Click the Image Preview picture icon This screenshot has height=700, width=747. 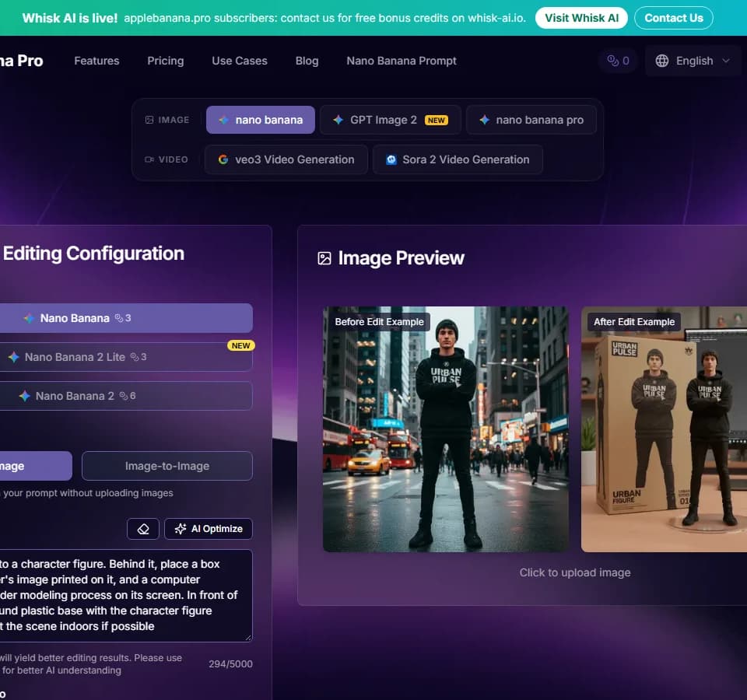coord(324,258)
